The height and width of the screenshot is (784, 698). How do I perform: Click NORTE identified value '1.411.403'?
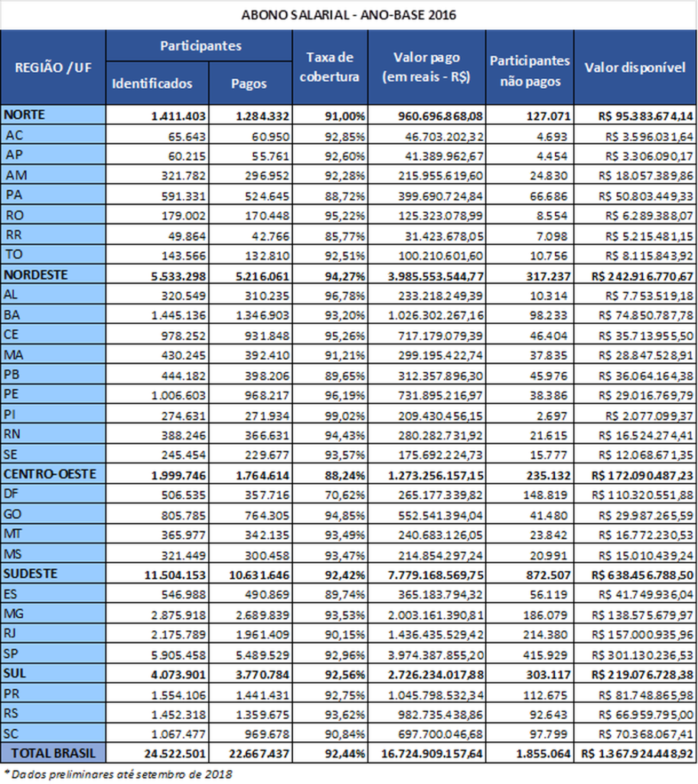[178, 116]
